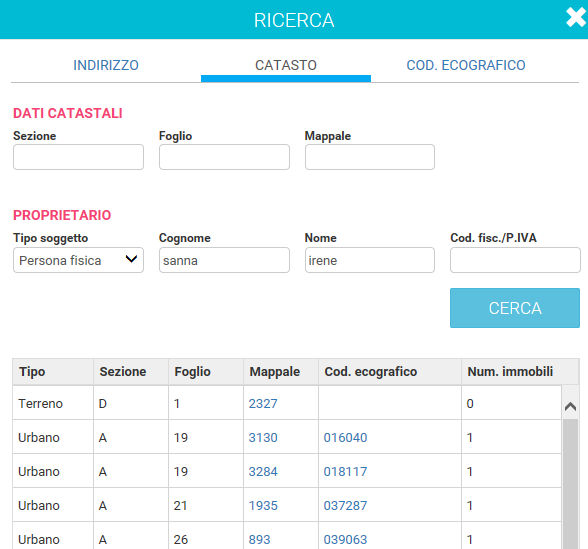
Task: Click the results table vertical scrollbar
Action: tap(570, 484)
